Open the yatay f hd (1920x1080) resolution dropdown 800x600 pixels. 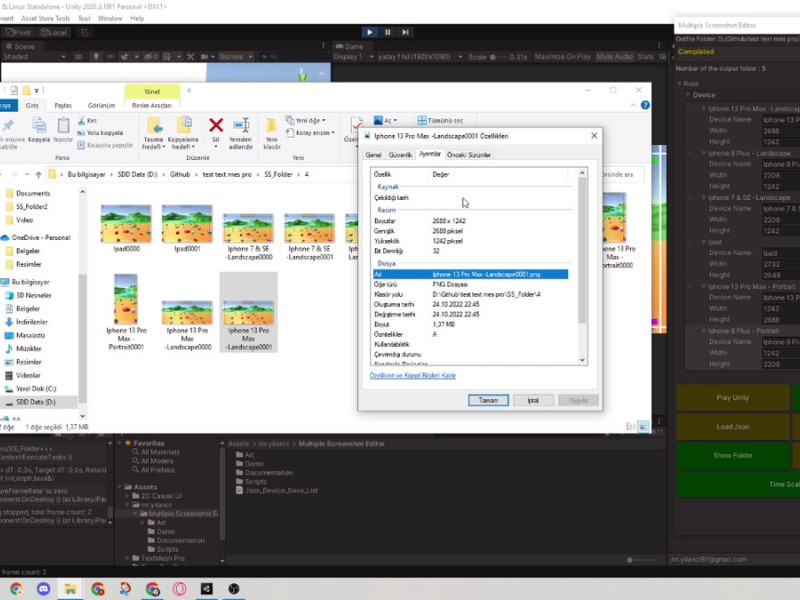(420, 57)
